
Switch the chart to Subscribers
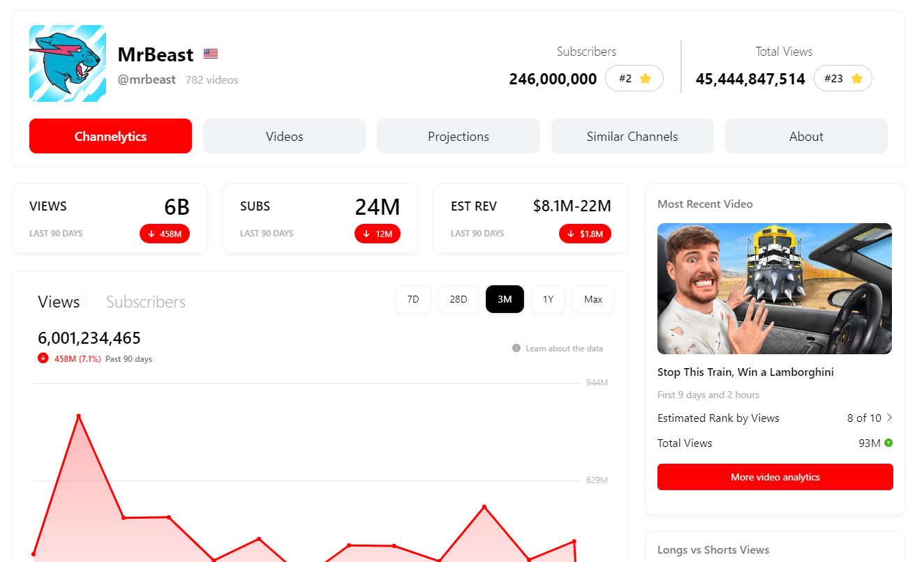pyautogui.click(x=146, y=301)
